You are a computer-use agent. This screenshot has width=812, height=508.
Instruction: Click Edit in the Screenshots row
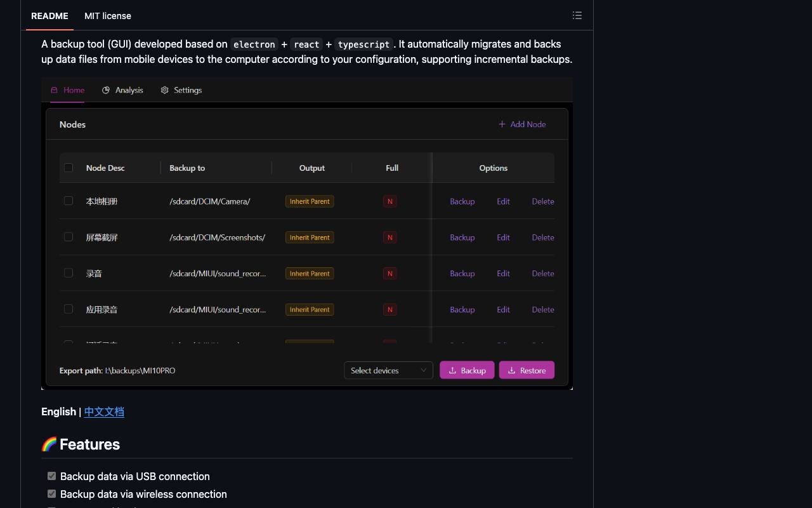(x=503, y=237)
